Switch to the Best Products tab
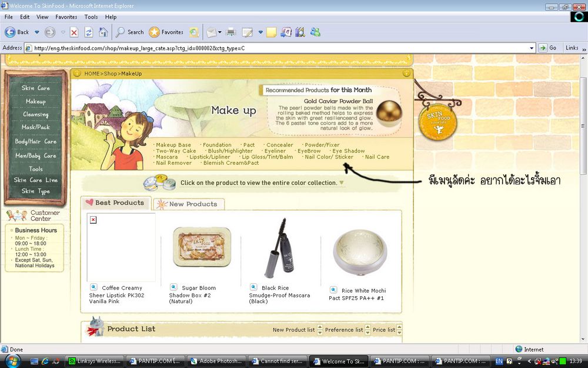Image resolution: width=588 pixels, height=368 pixels. pyautogui.click(x=116, y=203)
